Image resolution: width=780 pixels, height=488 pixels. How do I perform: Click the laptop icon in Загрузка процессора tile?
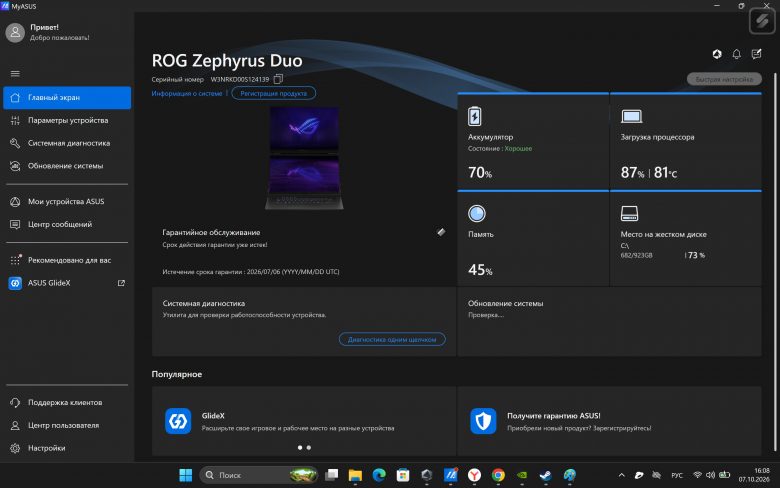(631, 116)
